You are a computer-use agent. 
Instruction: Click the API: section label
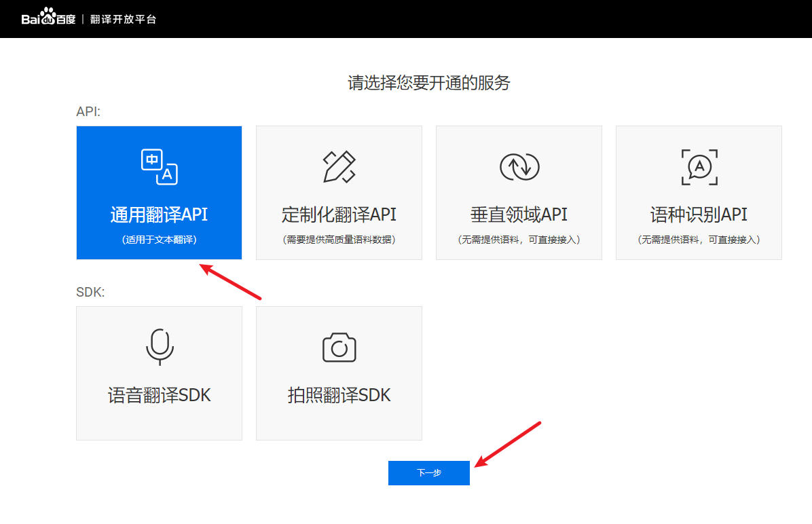click(88, 111)
